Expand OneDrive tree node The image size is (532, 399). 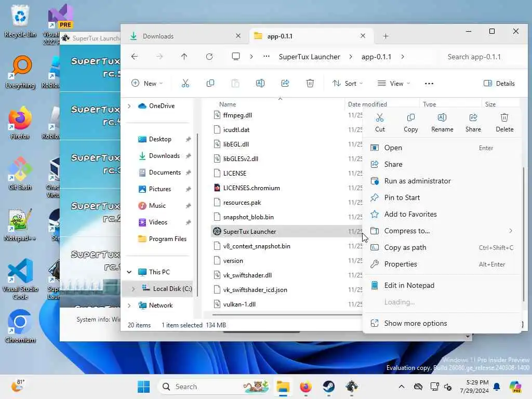pyautogui.click(x=129, y=106)
